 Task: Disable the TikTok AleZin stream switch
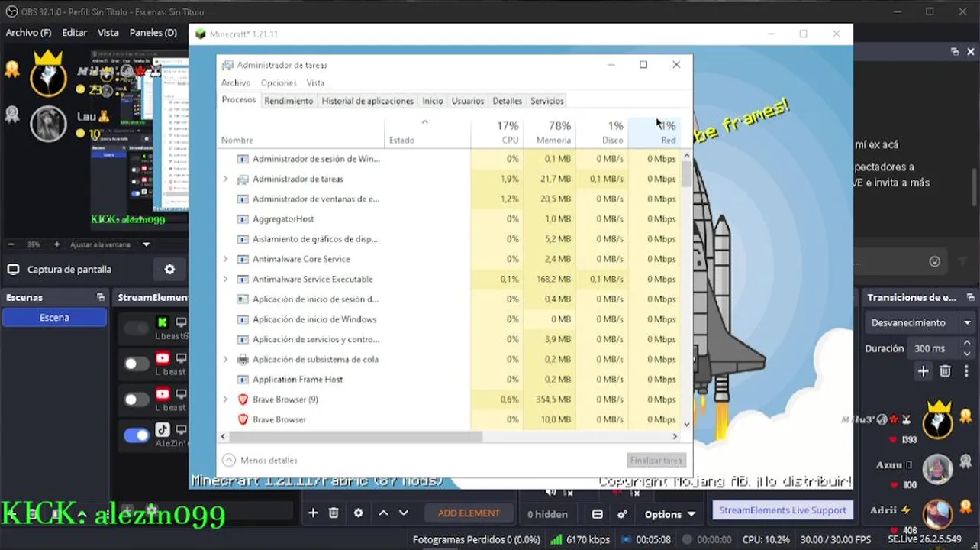137,435
